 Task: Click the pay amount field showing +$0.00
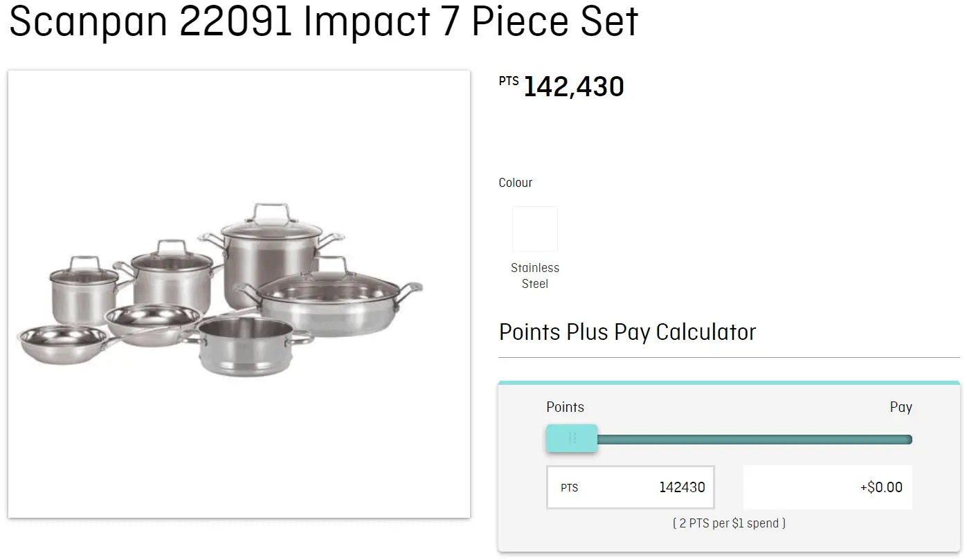(828, 487)
